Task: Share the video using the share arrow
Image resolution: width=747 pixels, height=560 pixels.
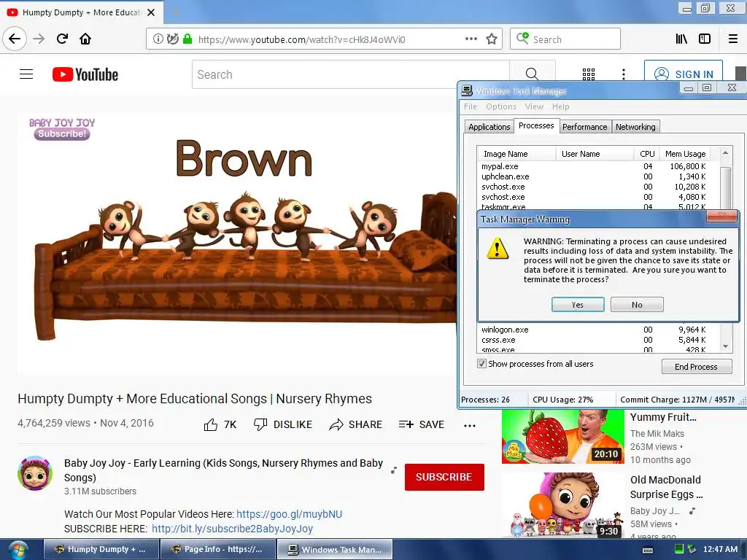Action: point(336,425)
